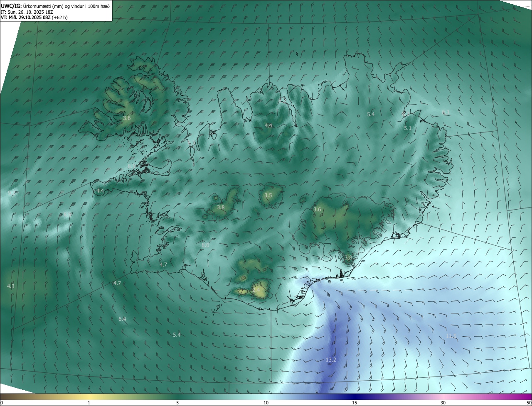The width and height of the screenshot is (532, 406).
Task: Click the IT: Sun. 26. 10. 2025 18Z line
Action: click(27, 12)
